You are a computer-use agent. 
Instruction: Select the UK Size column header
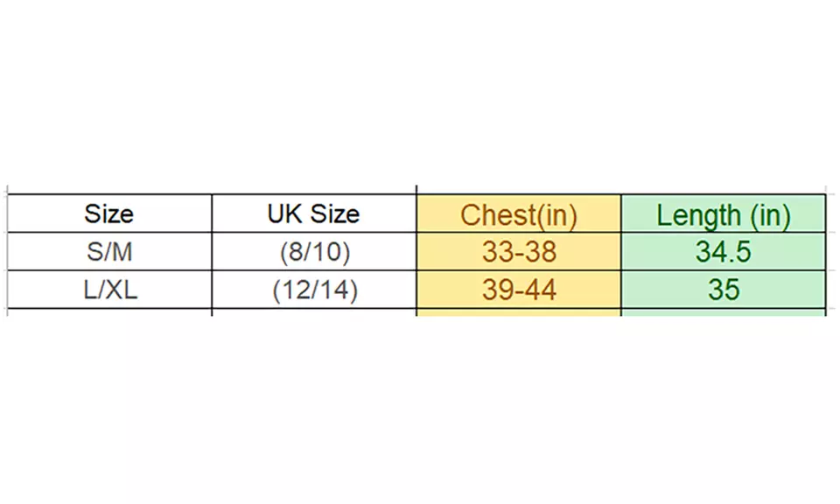click(313, 213)
